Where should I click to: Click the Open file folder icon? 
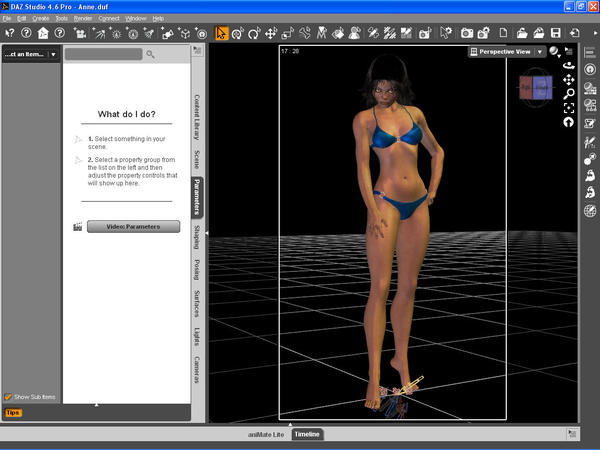coord(522,33)
